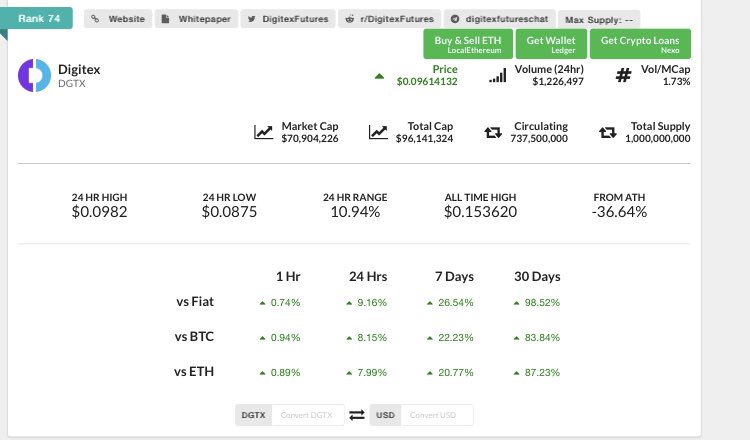The width and height of the screenshot is (750, 440).
Task: Click the Vol/MCap hash icon
Action: 623,75
